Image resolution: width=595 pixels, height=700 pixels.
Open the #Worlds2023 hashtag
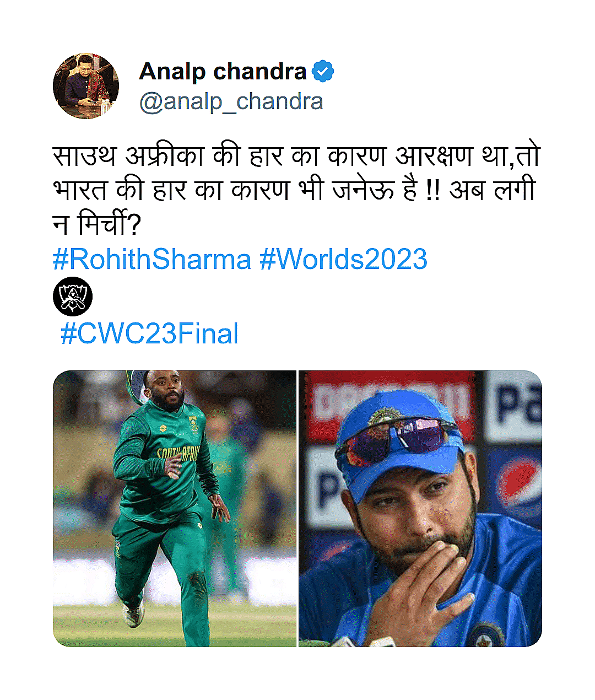point(343,259)
